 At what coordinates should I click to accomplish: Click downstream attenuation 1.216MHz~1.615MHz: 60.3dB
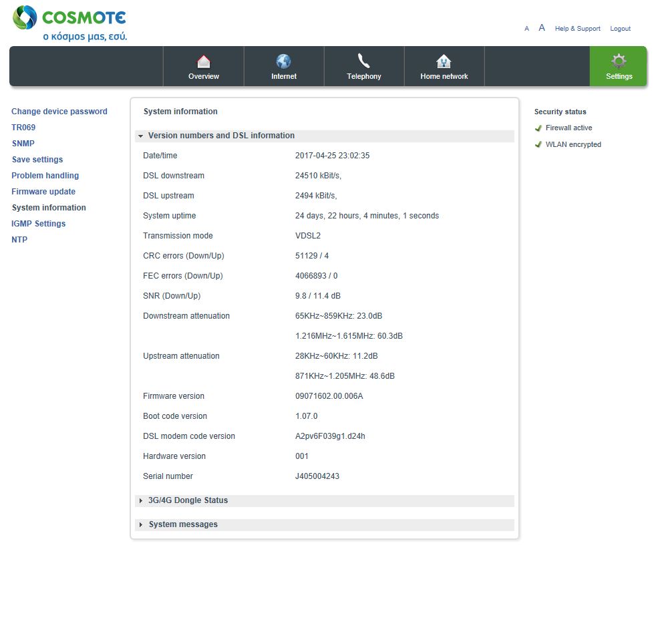point(349,336)
